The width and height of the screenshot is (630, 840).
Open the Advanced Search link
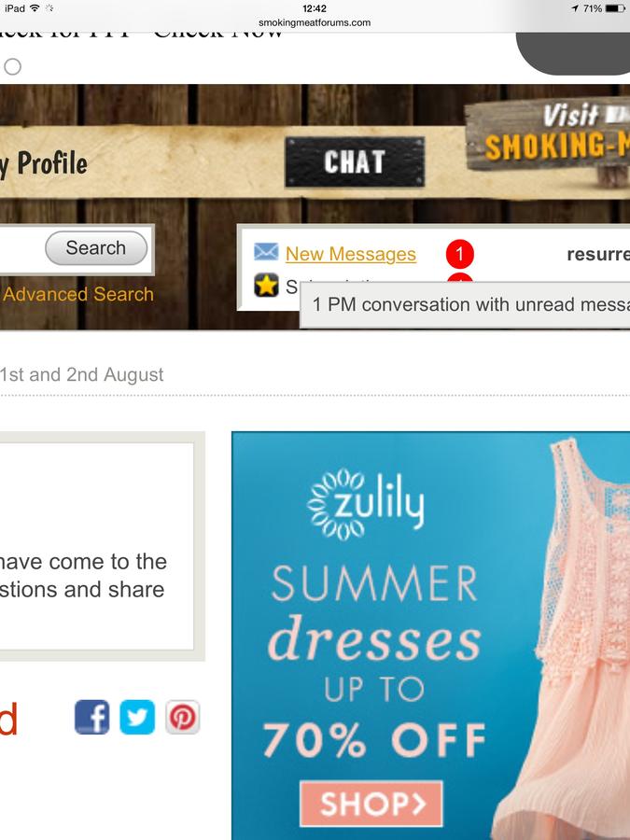pyautogui.click(x=78, y=294)
